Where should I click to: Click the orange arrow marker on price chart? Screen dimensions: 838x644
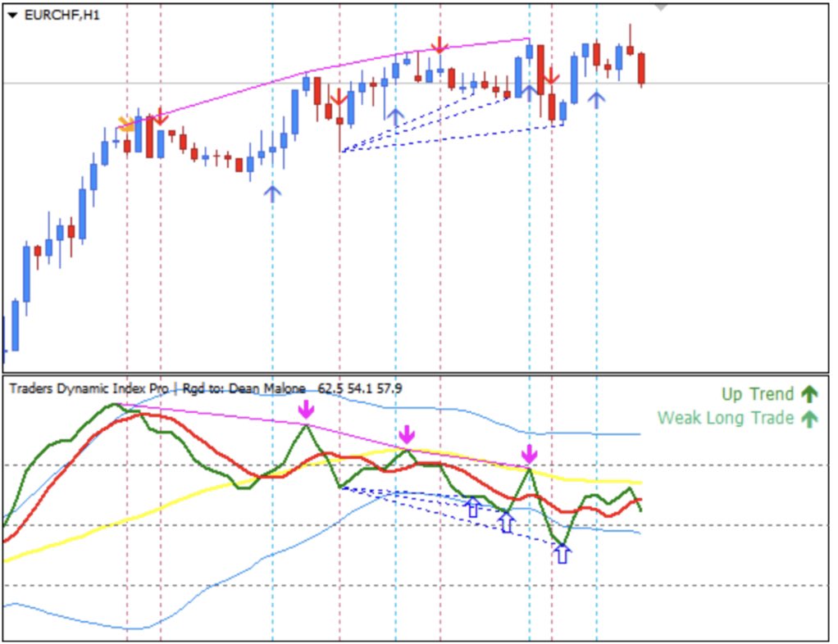[126, 124]
